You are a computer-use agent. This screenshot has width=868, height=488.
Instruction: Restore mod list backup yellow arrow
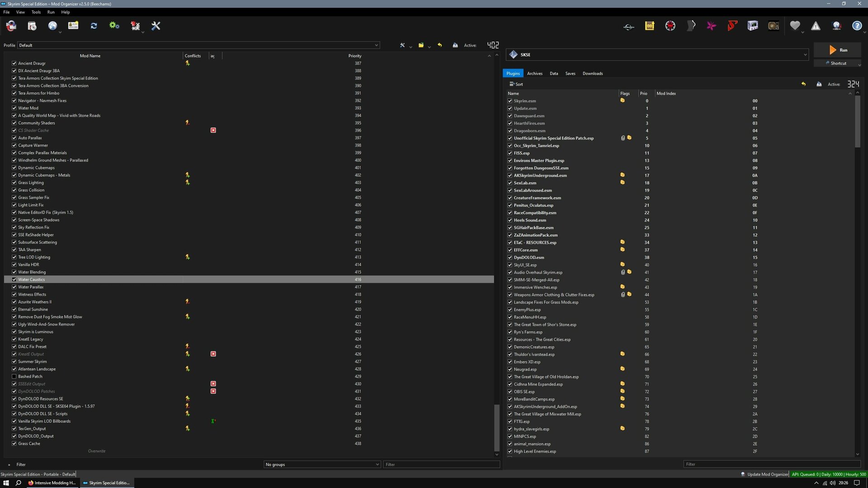439,45
